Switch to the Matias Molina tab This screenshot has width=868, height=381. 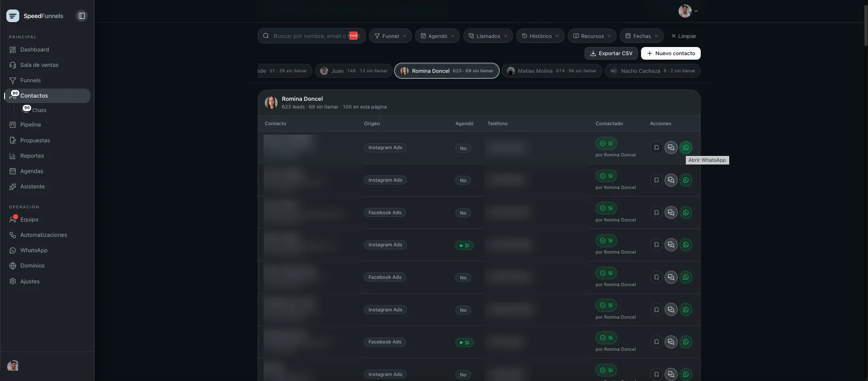pos(552,71)
